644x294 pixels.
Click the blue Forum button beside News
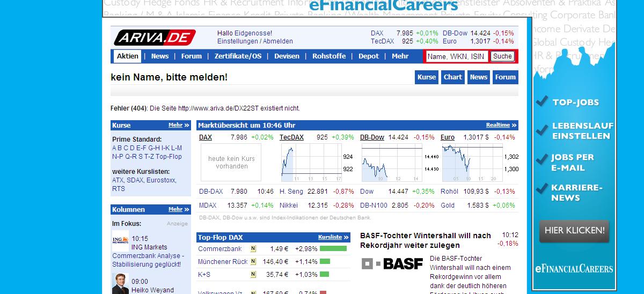pos(506,77)
